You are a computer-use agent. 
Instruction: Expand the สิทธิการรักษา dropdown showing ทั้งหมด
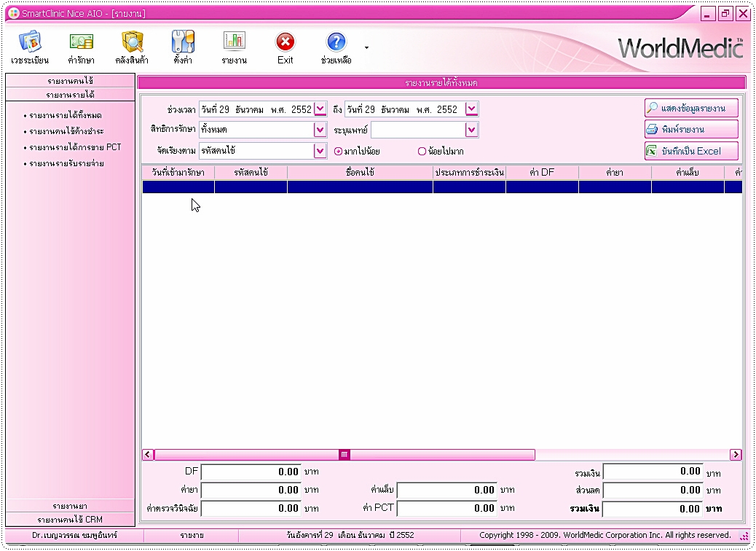(x=320, y=130)
